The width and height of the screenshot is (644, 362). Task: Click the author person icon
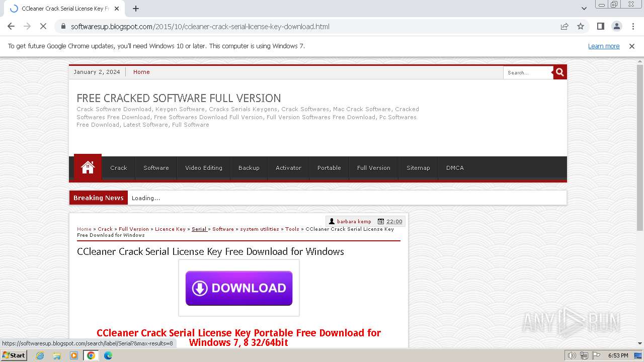click(x=332, y=221)
